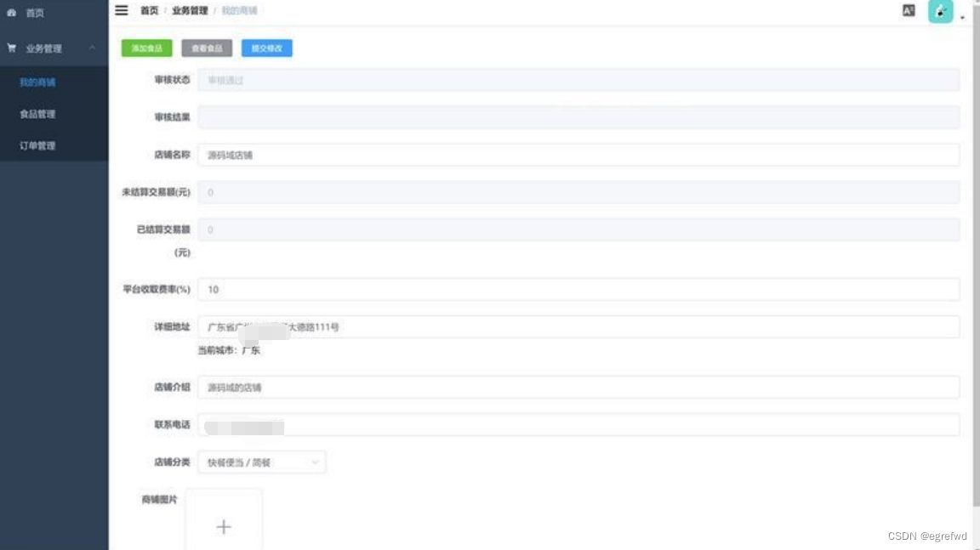
Task: Toggle the hamburger sidebar collapse icon
Action: pyautogui.click(x=122, y=10)
